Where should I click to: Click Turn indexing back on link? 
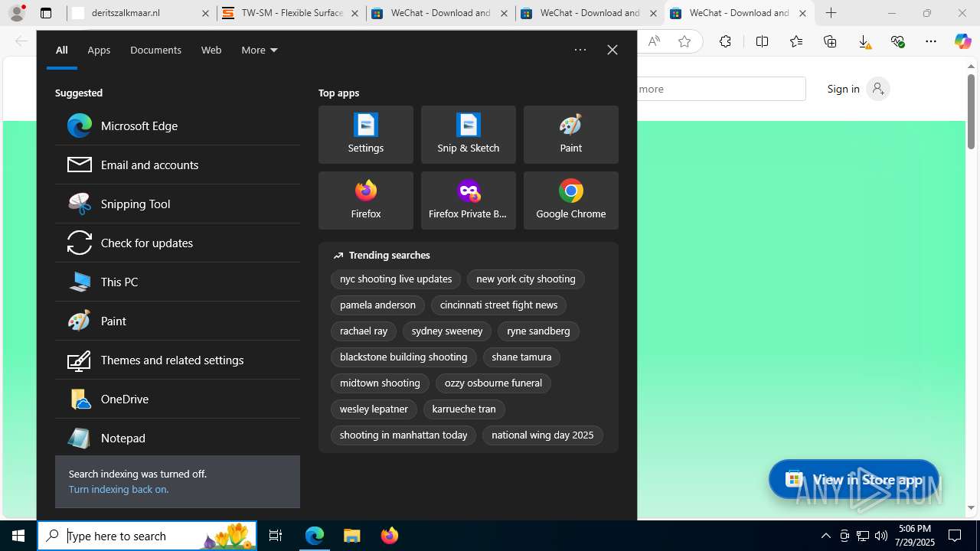[x=119, y=489]
